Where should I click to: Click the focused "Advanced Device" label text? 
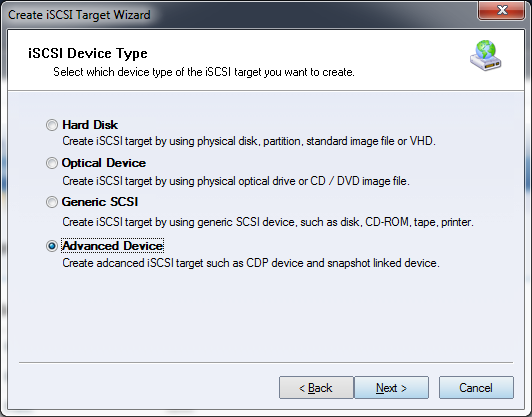[x=113, y=246]
